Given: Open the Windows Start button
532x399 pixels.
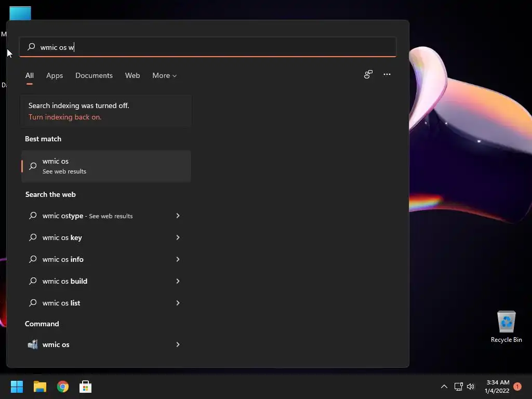Looking at the screenshot, I should (17, 387).
